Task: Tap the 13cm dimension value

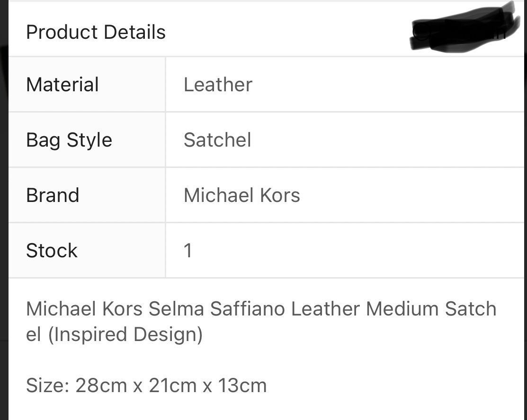Action: click(x=242, y=385)
